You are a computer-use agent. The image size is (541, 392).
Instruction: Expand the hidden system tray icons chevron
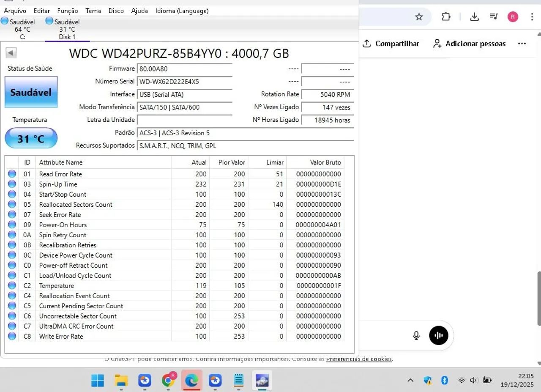pyautogui.click(x=410, y=380)
